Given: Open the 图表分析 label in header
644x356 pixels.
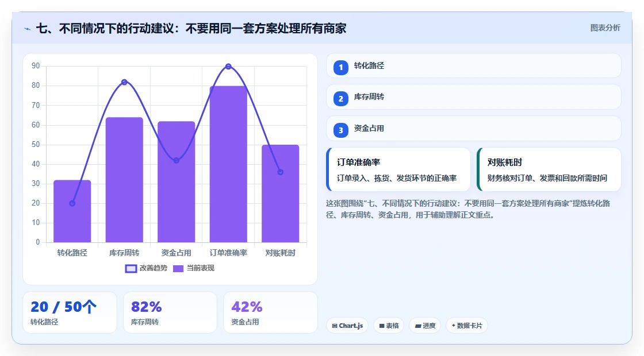Looking at the screenshot, I should tap(605, 28).
